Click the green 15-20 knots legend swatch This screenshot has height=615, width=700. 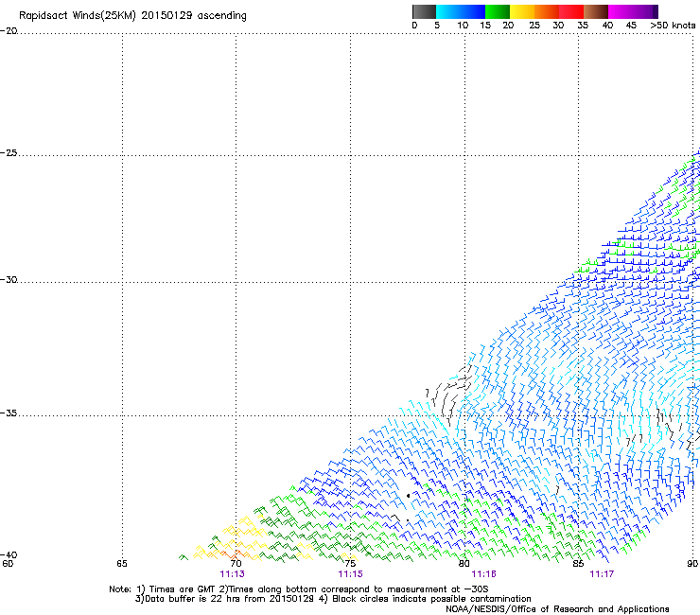click(x=498, y=11)
